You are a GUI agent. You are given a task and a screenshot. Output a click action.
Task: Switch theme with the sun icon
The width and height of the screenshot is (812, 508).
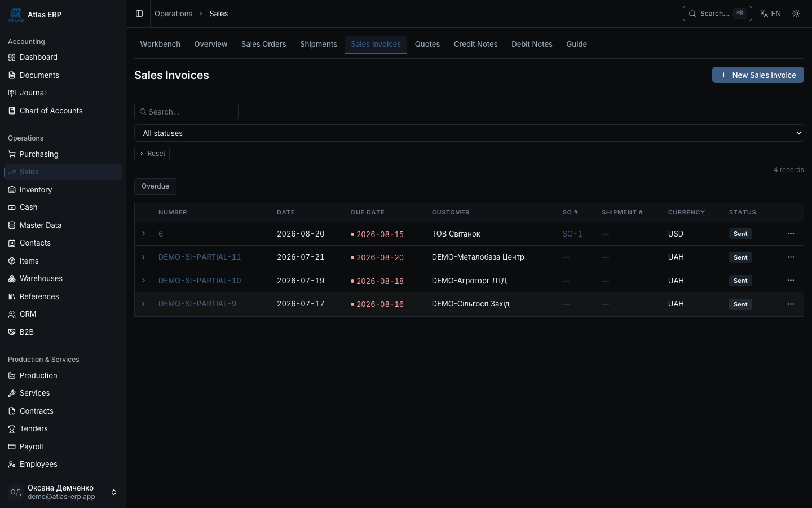click(796, 14)
